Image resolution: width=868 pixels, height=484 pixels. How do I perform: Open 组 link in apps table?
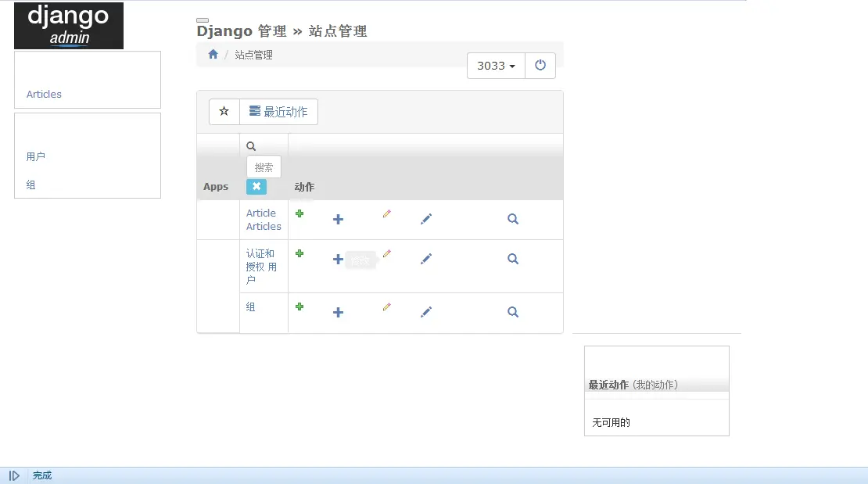click(x=251, y=307)
